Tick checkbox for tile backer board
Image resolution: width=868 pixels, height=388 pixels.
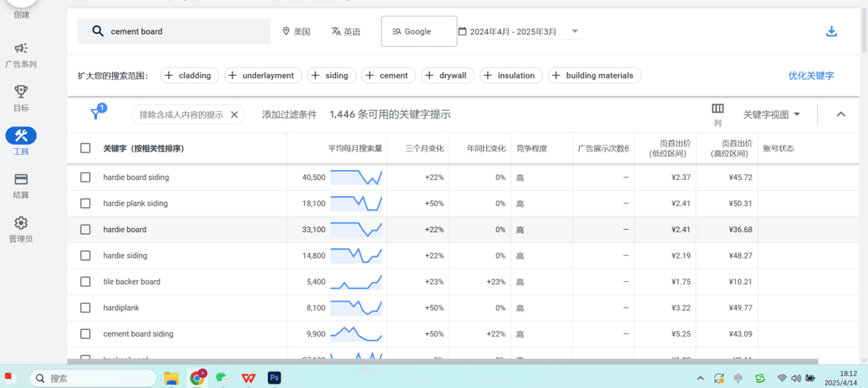point(85,281)
